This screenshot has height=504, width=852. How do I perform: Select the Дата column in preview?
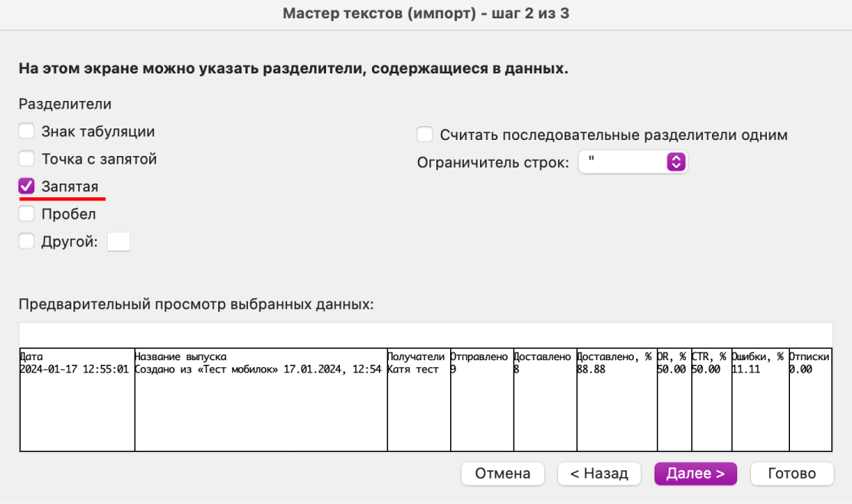(x=77, y=399)
